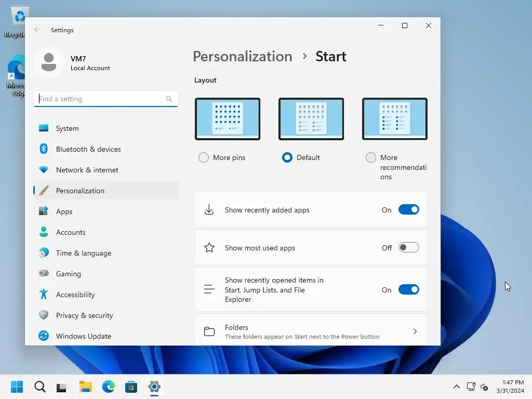Select the Default layout radio button

point(287,157)
